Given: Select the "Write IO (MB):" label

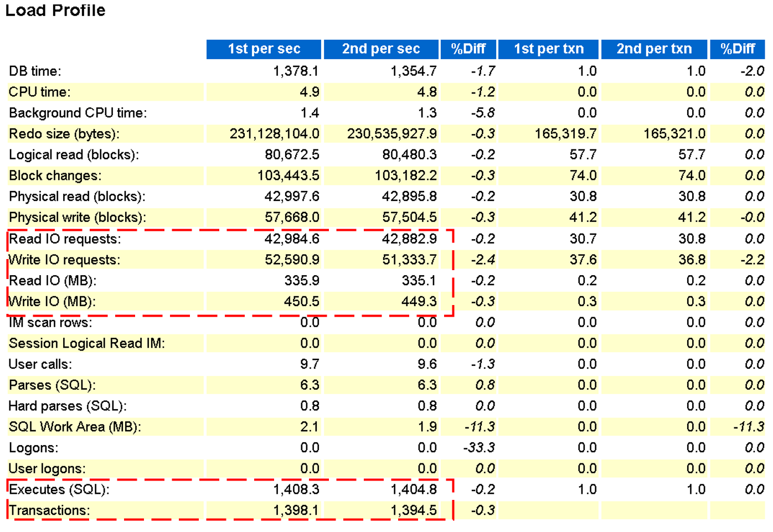Looking at the screenshot, I should [x=52, y=302].
